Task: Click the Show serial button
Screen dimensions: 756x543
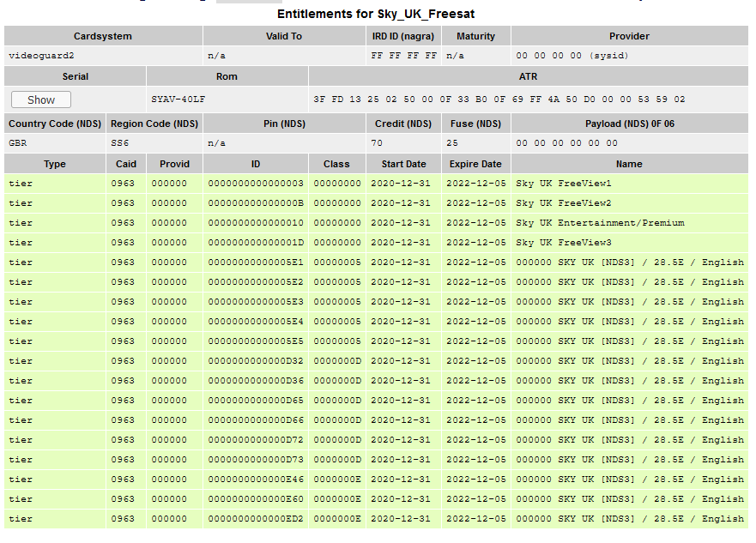Action: 41,100
